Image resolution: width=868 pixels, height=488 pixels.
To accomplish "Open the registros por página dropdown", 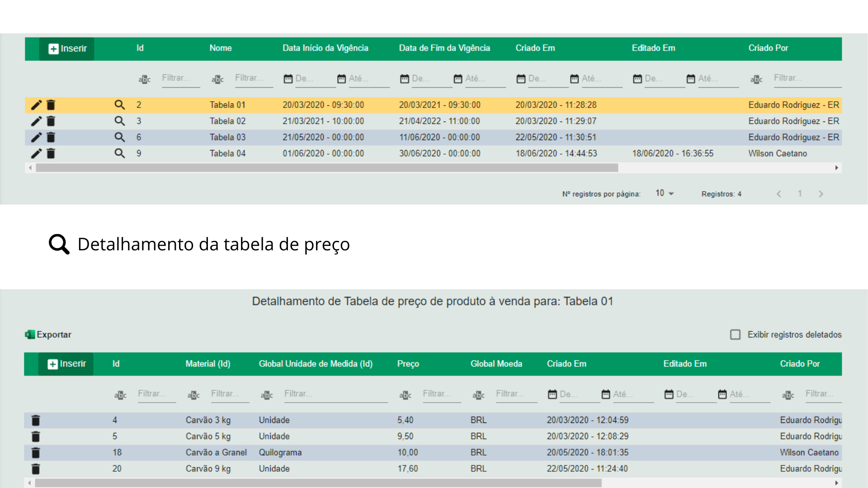I will click(665, 193).
